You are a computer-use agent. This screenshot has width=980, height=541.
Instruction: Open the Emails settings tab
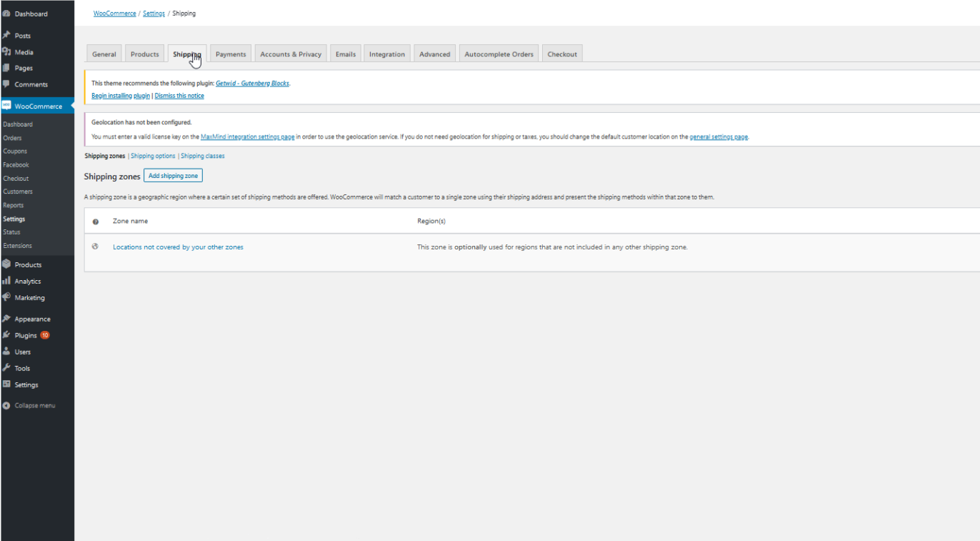pos(346,54)
